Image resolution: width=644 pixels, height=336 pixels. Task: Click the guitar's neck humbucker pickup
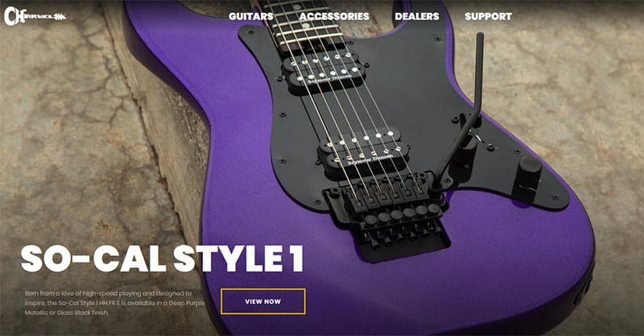pos(324,71)
